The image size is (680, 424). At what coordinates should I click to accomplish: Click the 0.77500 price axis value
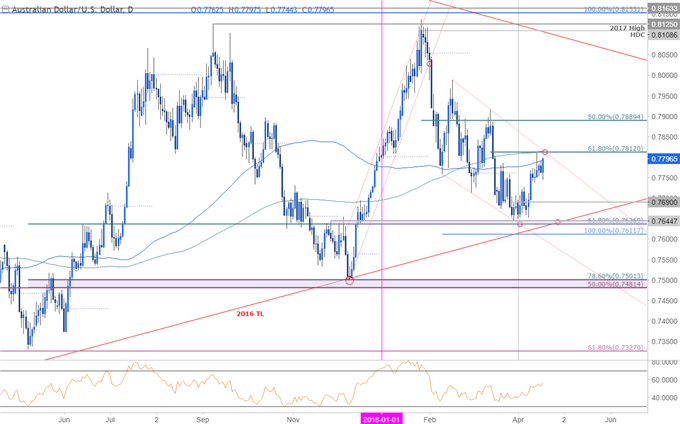664,178
